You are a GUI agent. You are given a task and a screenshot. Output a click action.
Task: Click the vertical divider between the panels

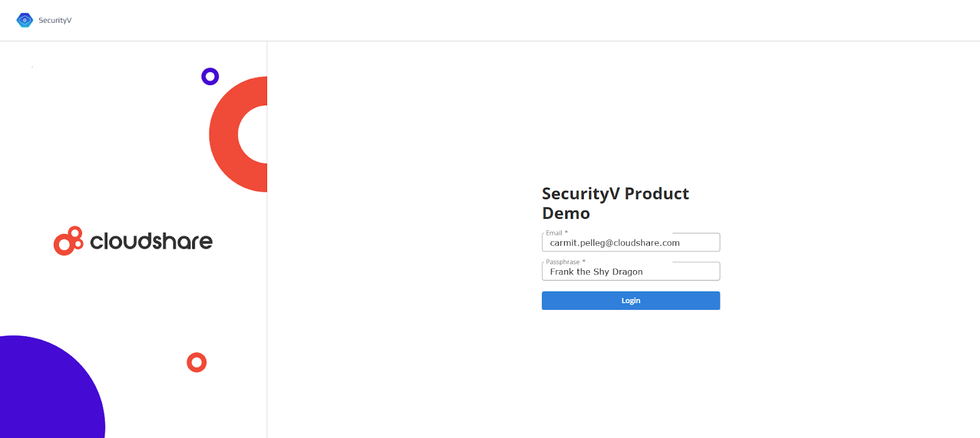[267, 245]
